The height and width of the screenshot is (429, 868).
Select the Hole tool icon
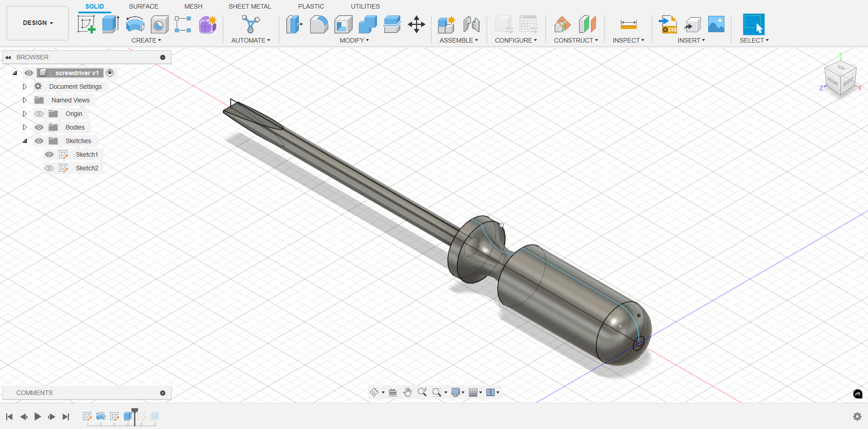[159, 24]
